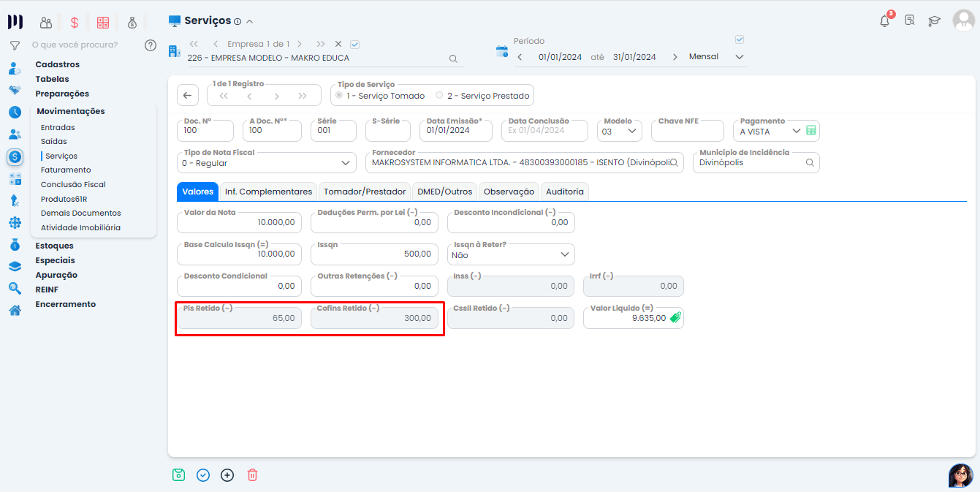The image size is (980, 492).
Task: Click the back arrow button
Action: tap(188, 96)
